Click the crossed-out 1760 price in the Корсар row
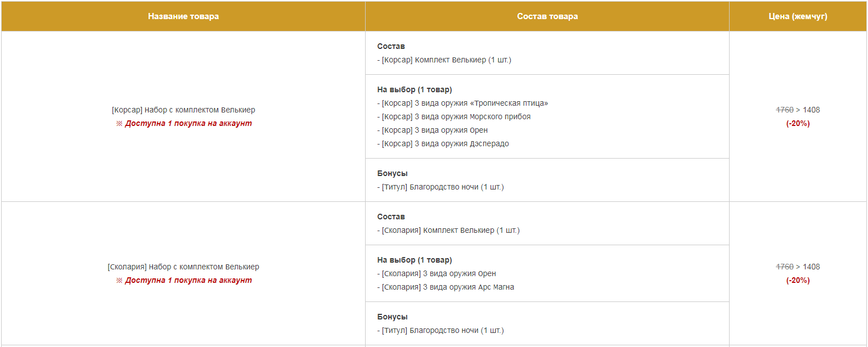 [x=784, y=110]
